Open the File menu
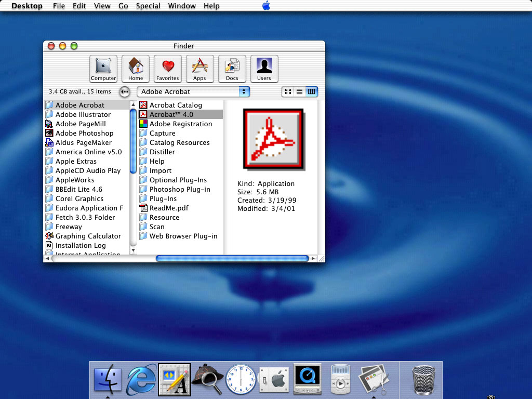 tap(59, 6)
